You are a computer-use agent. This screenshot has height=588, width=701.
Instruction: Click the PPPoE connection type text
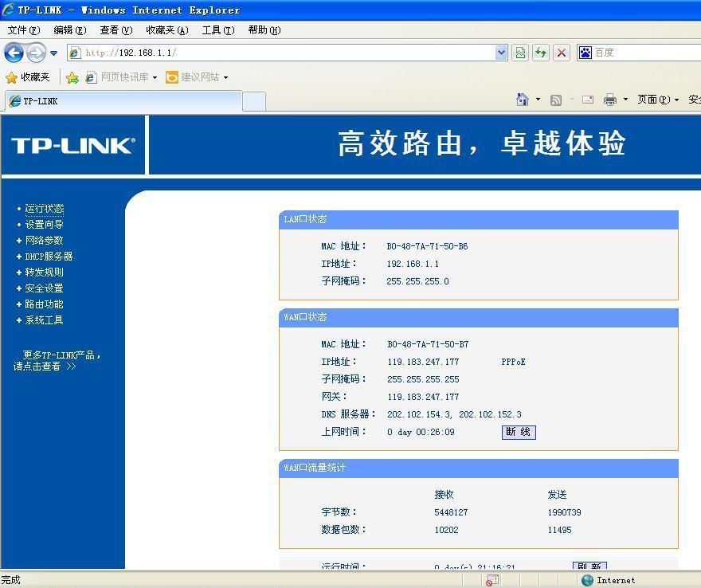[x=514, y=362]
